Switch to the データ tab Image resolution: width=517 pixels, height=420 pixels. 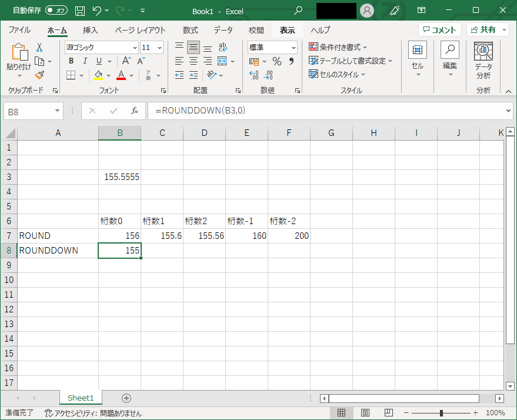(x=223, y=30)
